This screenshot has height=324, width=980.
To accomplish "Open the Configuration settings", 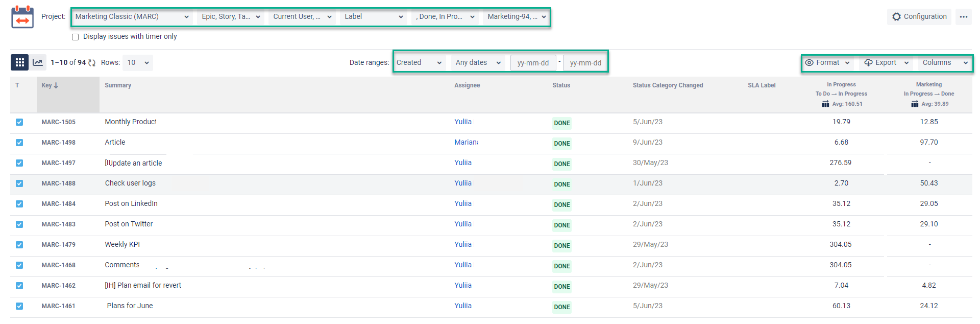I will (x=919, y=17).
